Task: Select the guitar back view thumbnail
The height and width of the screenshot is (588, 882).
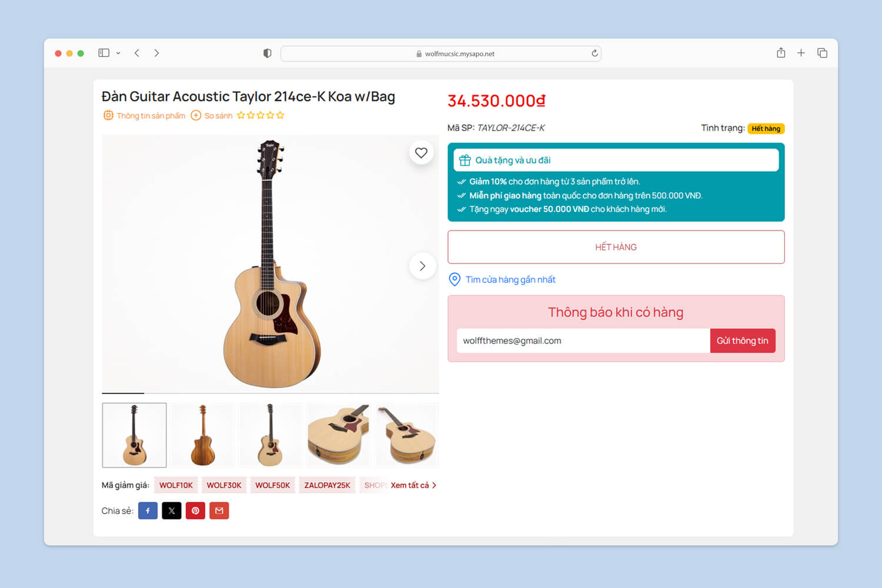Action: [x=202, y=435]
